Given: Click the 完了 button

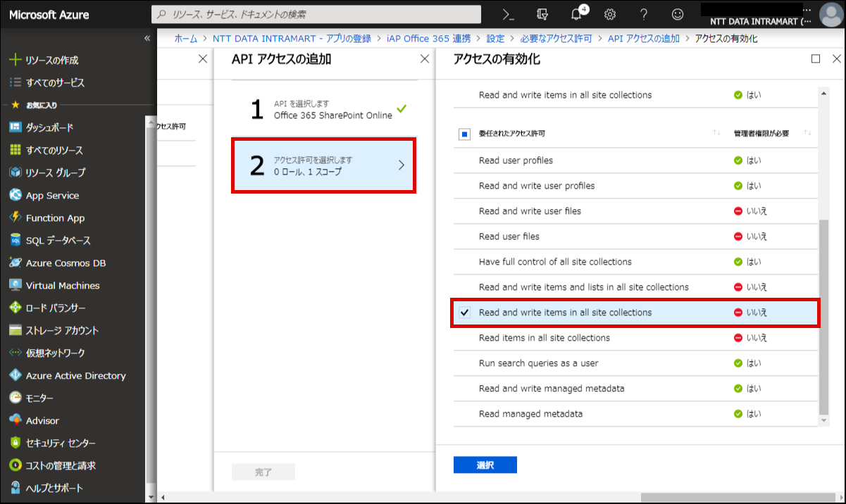Looking at the screenshot, I should coord(263,472).
